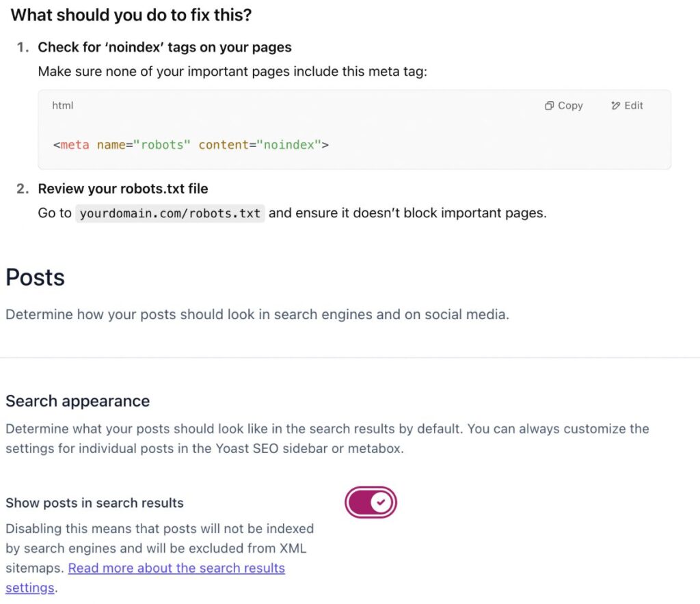Click the html language label on the code block
This screenshot has width=700, height=604.
(62, 106)
